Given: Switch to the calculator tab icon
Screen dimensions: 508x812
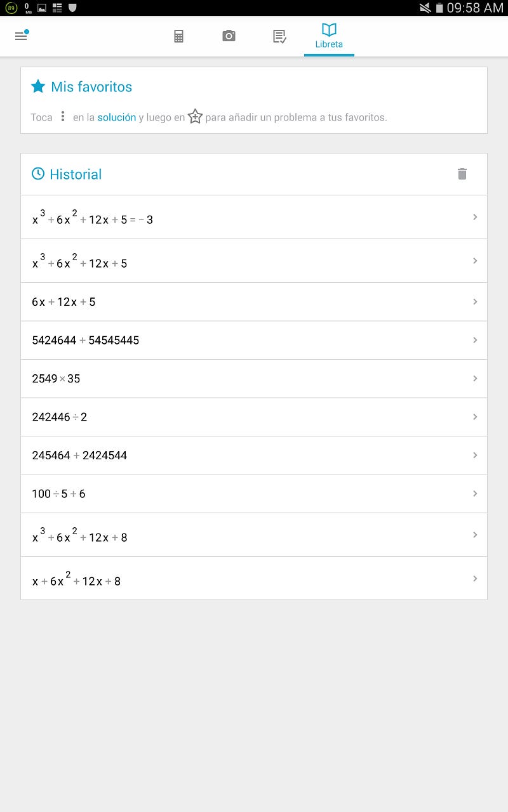Looking at the screenshot, I should (178, 36).
